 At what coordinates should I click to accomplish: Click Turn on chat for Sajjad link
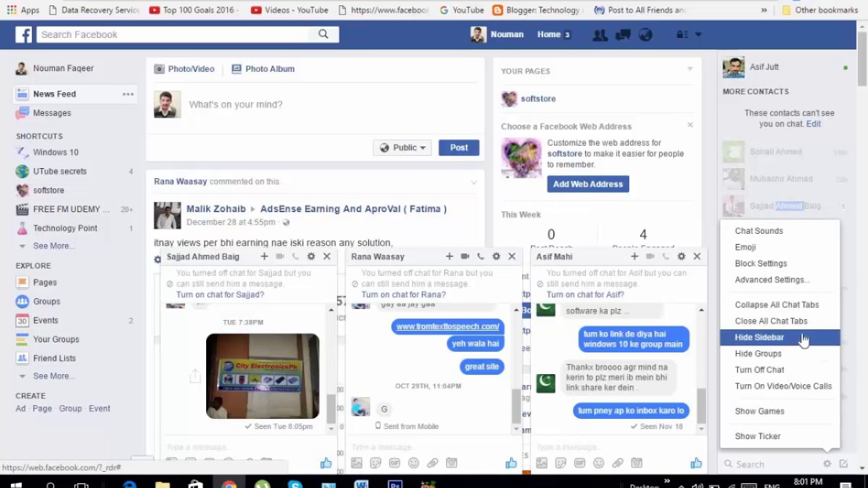(x=220, y=295)
